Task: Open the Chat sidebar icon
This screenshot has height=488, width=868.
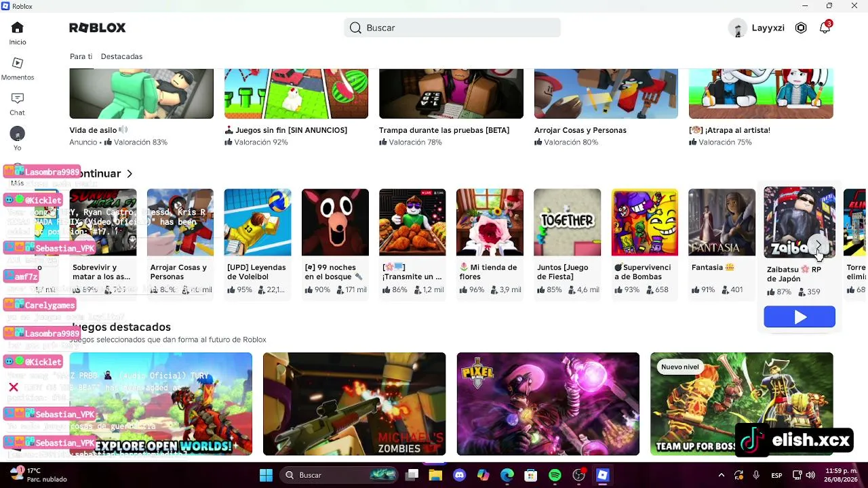Action: coord(18,103)
